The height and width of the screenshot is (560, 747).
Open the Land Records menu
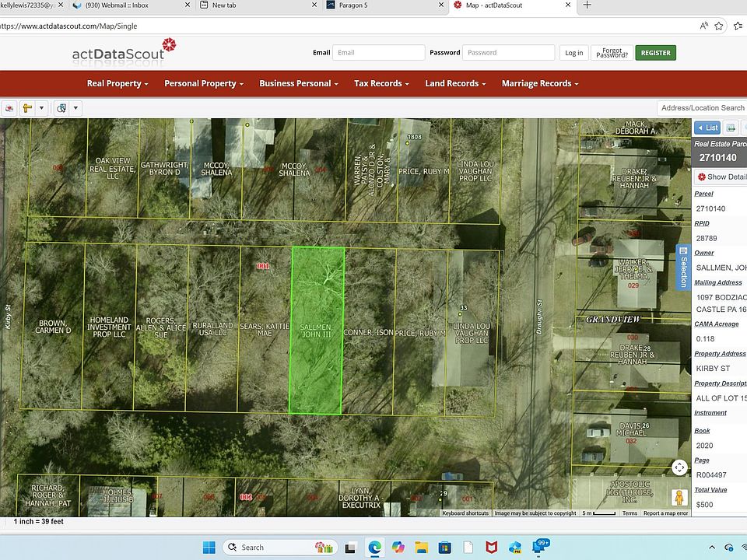tap(455, 83)
